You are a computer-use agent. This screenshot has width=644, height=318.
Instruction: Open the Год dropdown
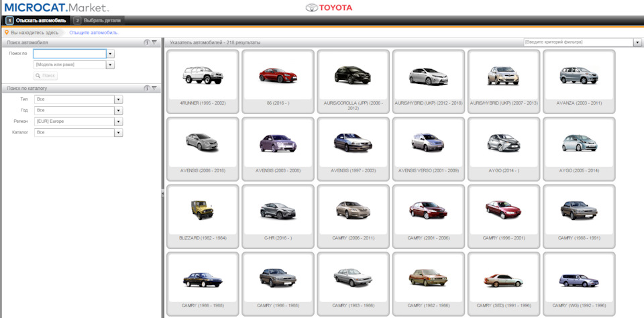coord(119,111)
